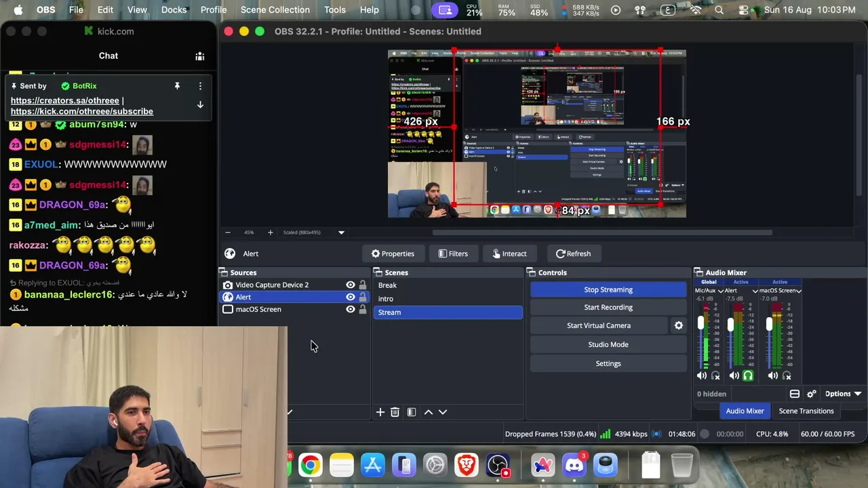Toggle monitoring headphones for Mic/Aux
Screen dimensions: 868x488
coord(715,375)
